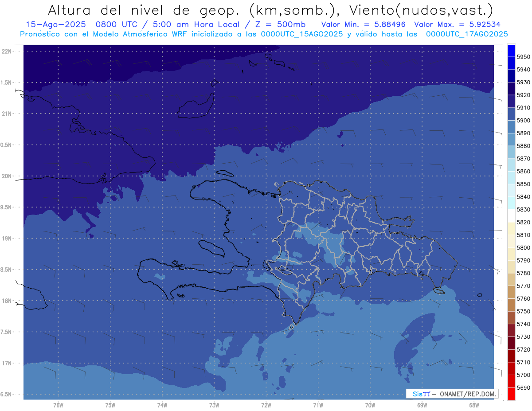The width and height of the screenshot is (532, 411).
Task: Click the 'Valor Min. = 5.88496' readout
Action: tap(364, 24)
